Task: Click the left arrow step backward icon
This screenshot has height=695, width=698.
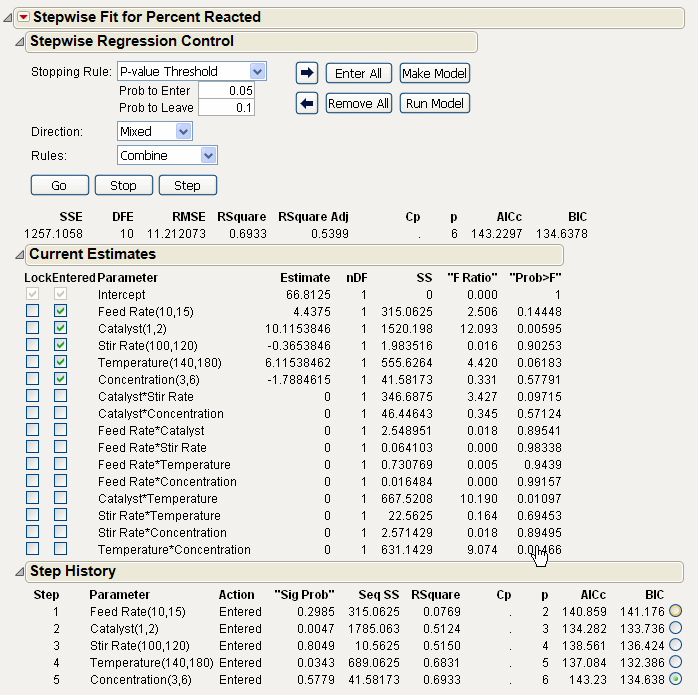Action: tap(307, 103)
